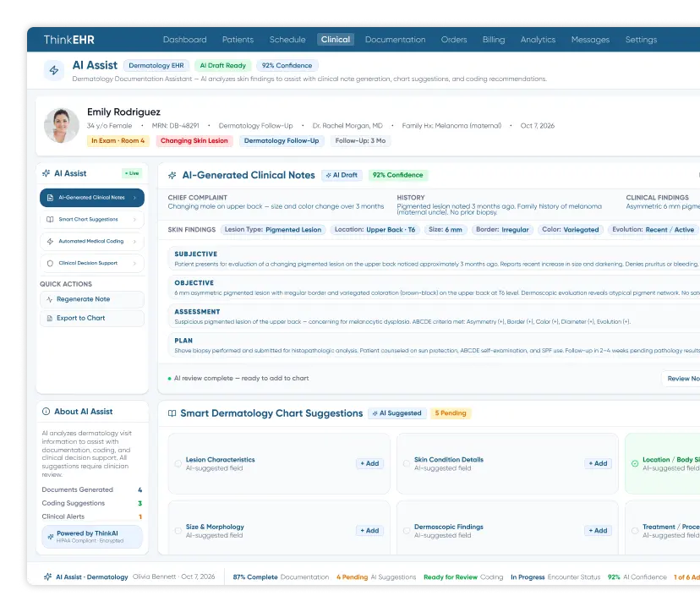Image resolution: width=700 pixels, height=612 pixels.
Task: Click the Export to Chart button
Action: click(92, 319)
